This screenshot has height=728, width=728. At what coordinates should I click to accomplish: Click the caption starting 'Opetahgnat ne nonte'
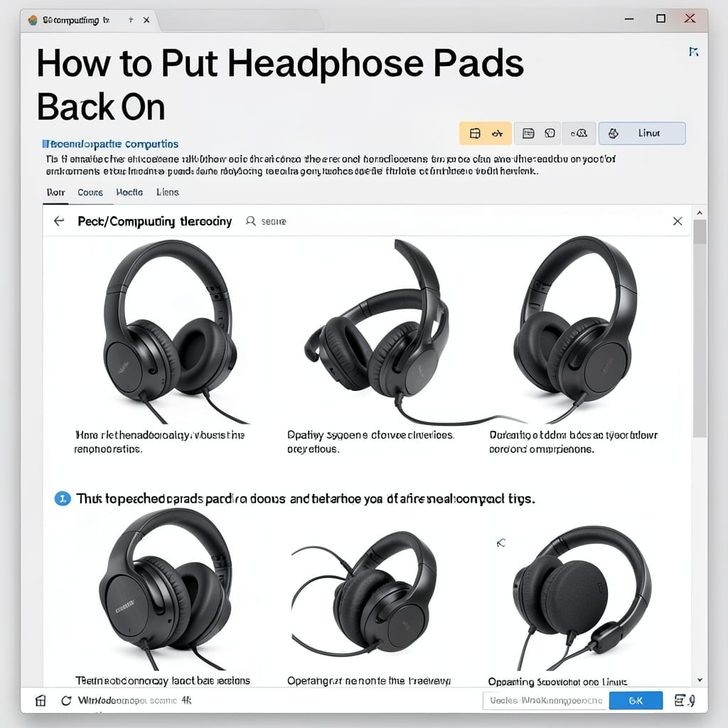tap(369, 680)
